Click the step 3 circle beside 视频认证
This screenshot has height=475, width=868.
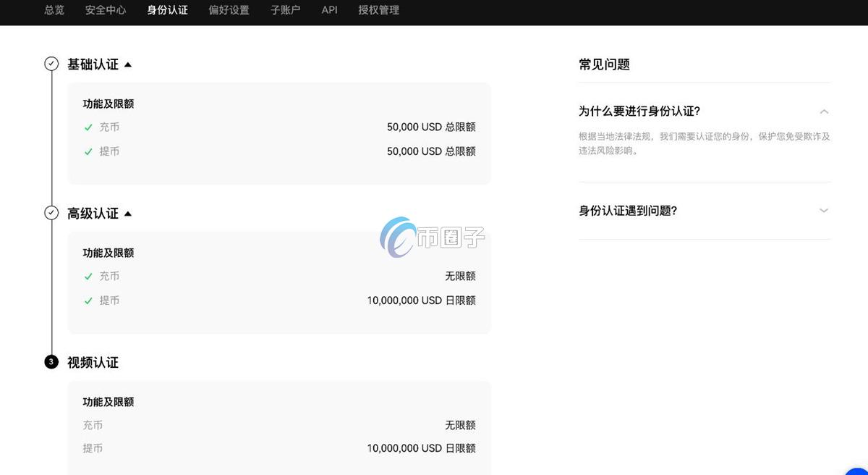point(51,361)
